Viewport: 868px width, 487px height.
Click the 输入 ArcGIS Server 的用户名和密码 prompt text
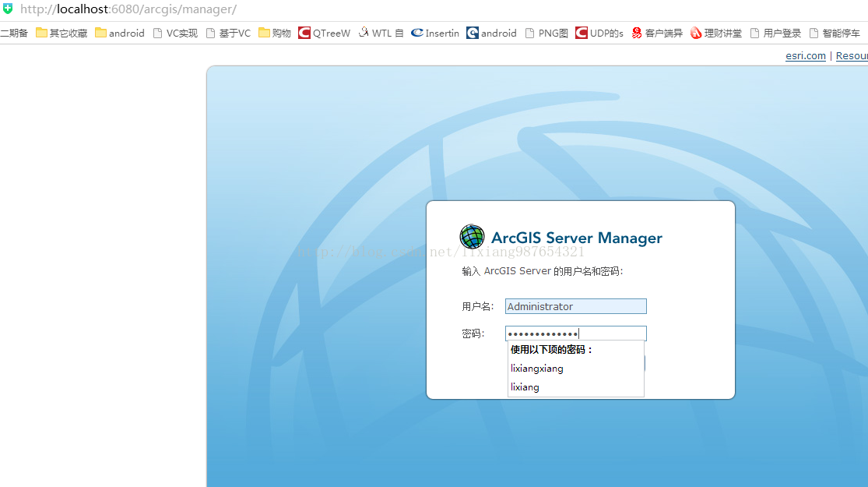coord(543,271)
